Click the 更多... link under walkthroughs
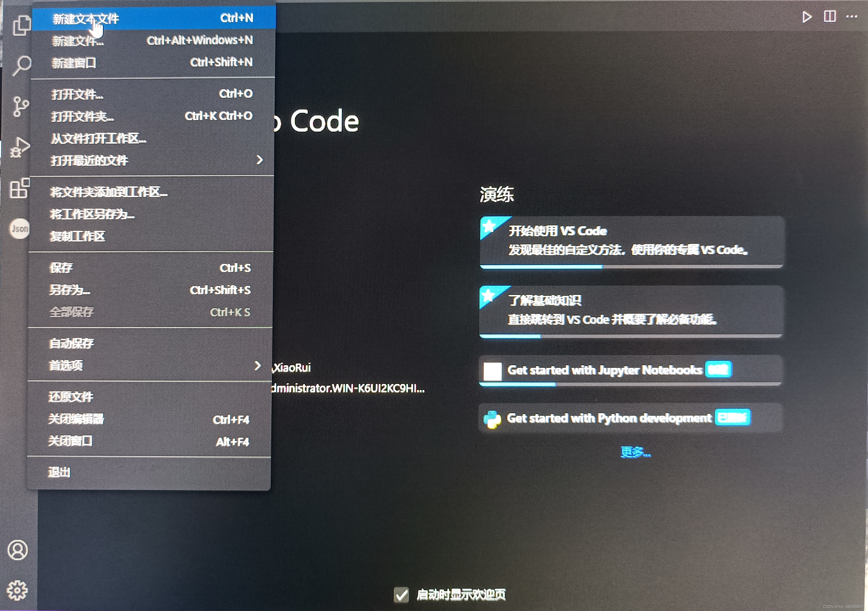The width and height of the screenshot is (868, 611). pos(635,452)
